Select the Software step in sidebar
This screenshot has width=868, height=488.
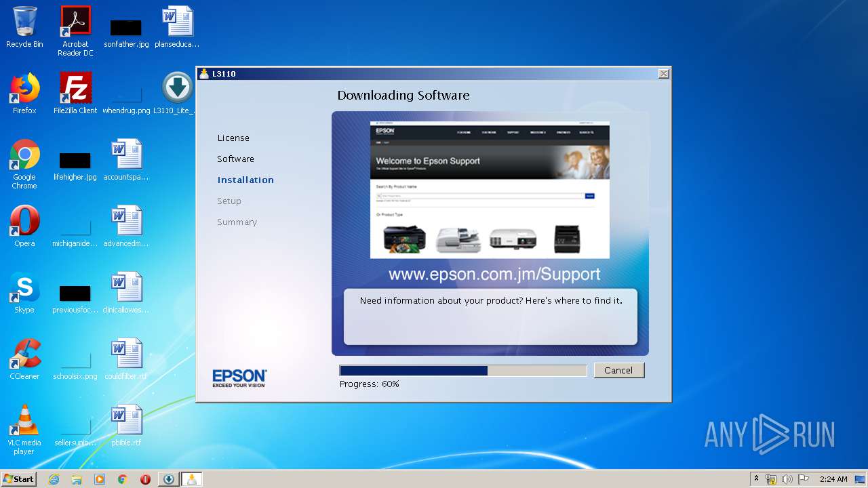pos(235,159)
